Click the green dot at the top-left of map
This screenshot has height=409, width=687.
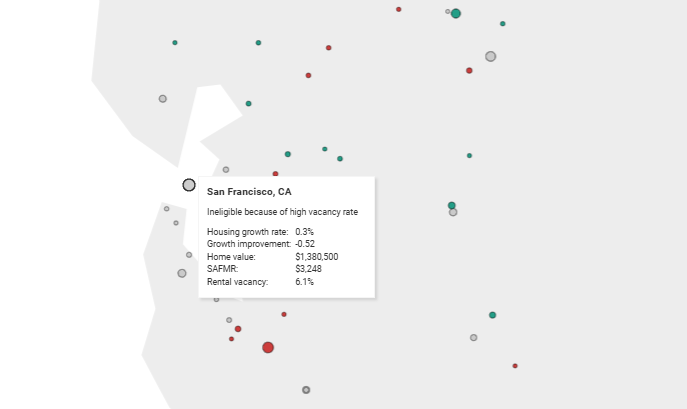coord(175,43)
